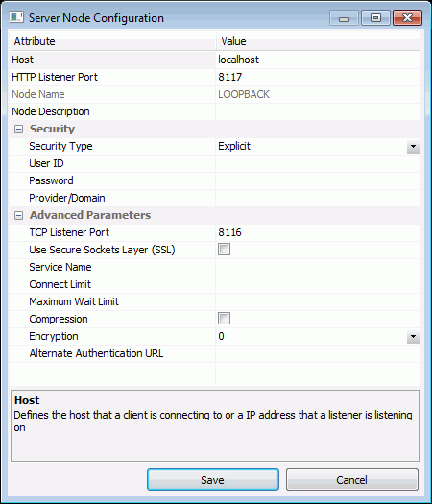Click the Server Node Configuration title bar icon
This screenshot has height=504, width=432.
coord(16,17)
